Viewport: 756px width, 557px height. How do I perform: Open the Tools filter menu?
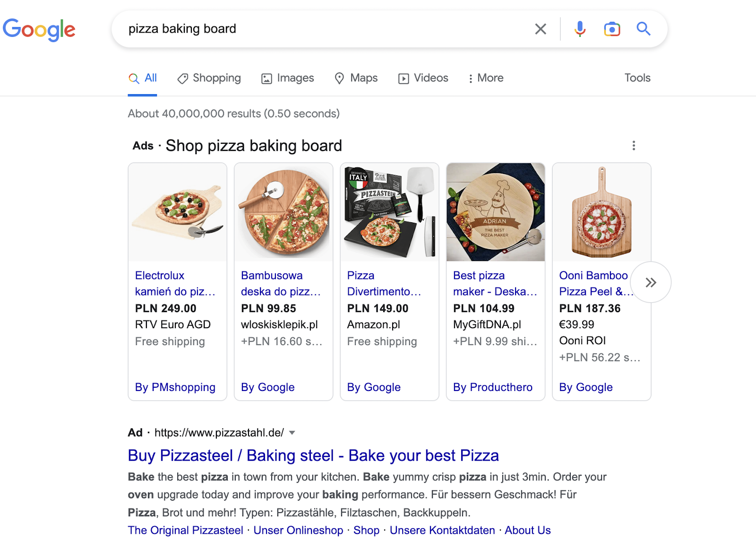[x=637, y=78]
